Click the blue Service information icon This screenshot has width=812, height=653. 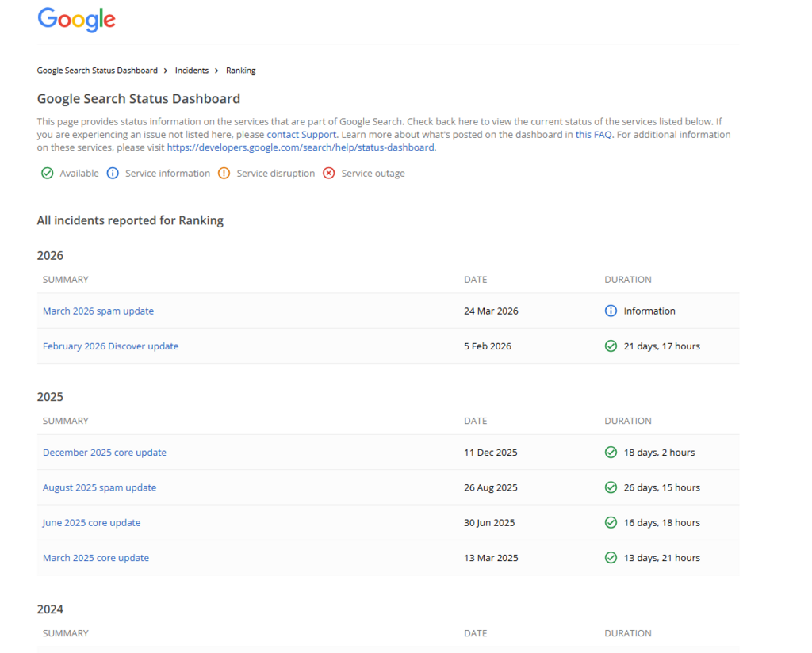[113, 173]
